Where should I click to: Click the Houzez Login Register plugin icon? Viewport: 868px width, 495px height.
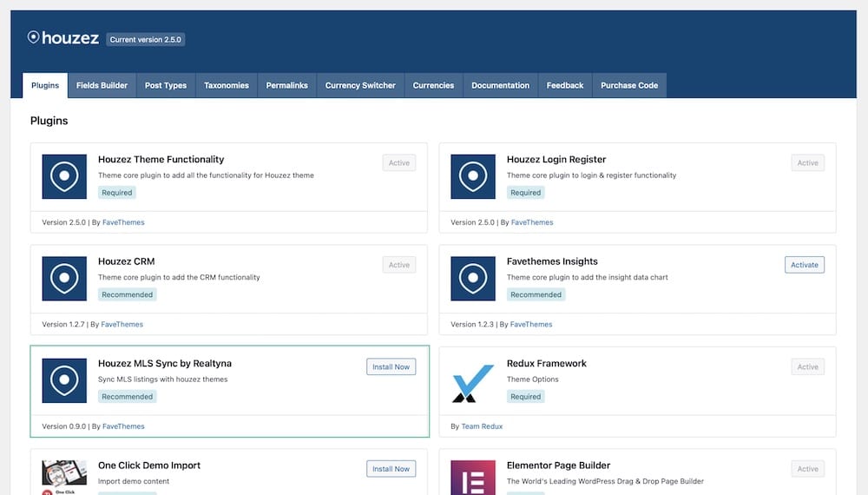click(x=473, y=176)
